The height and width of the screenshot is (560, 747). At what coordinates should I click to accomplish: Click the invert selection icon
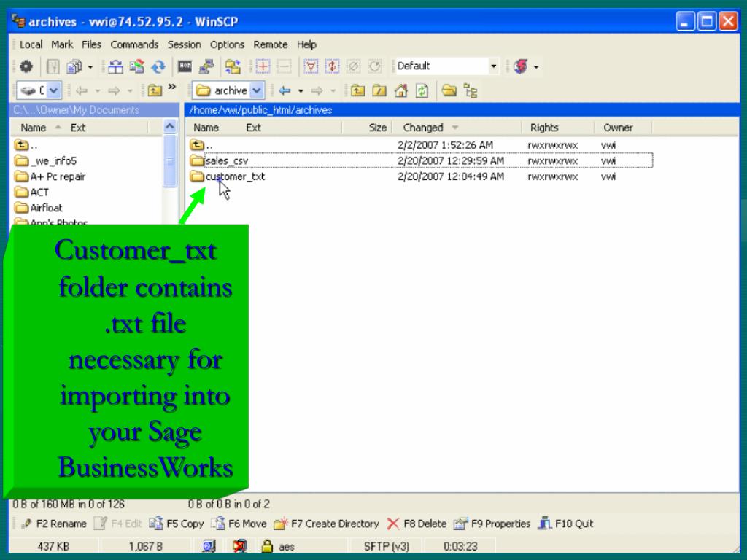332,66
